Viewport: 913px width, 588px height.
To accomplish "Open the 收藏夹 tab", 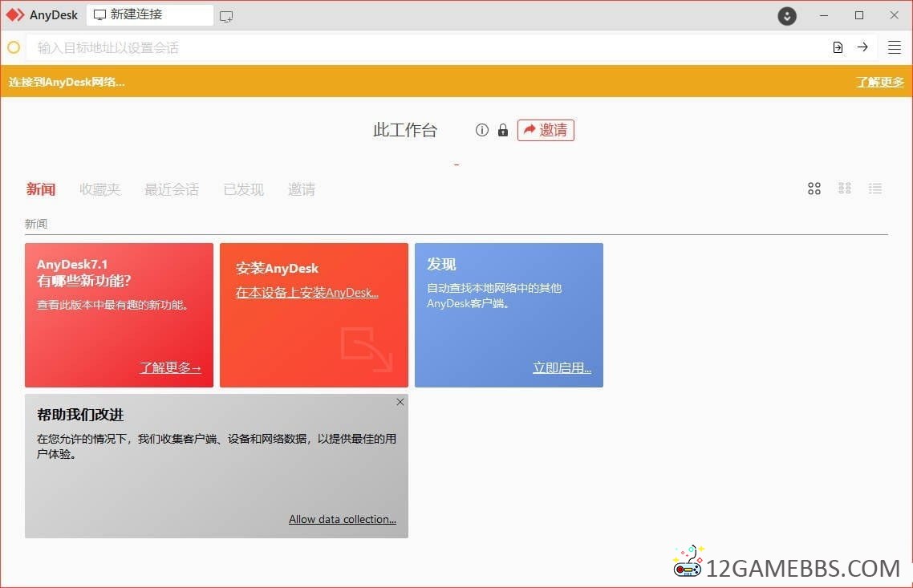I will (x=99, y=189).
